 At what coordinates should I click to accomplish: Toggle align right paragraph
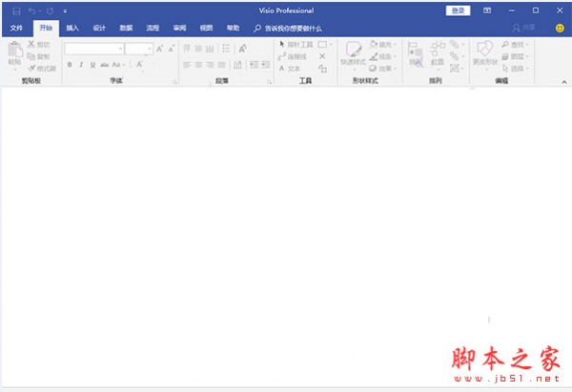tap(210, 65)
